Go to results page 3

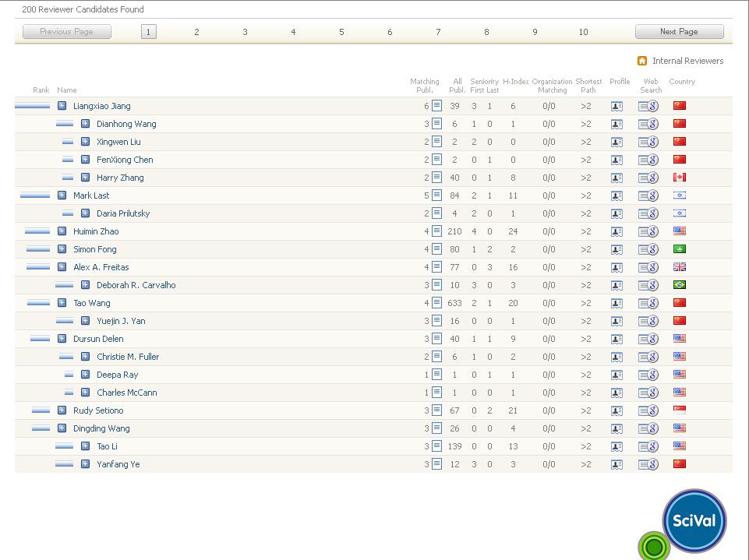click(x=245, y=32)
